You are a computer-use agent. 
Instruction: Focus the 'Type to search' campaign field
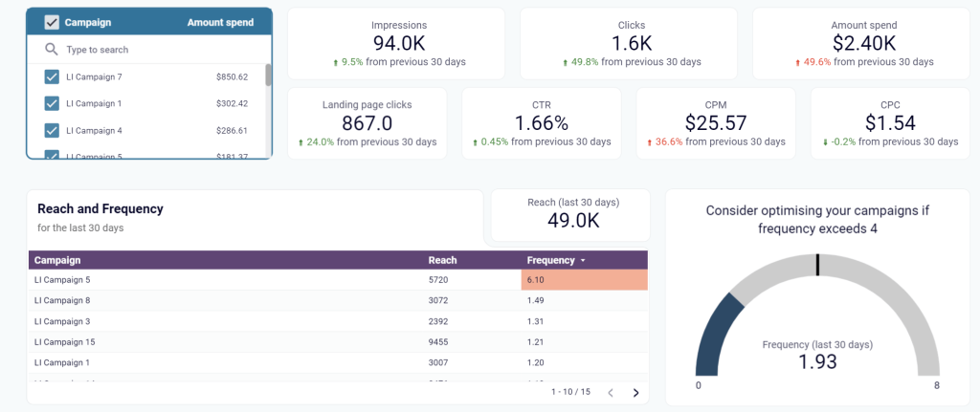coord(148,50)
